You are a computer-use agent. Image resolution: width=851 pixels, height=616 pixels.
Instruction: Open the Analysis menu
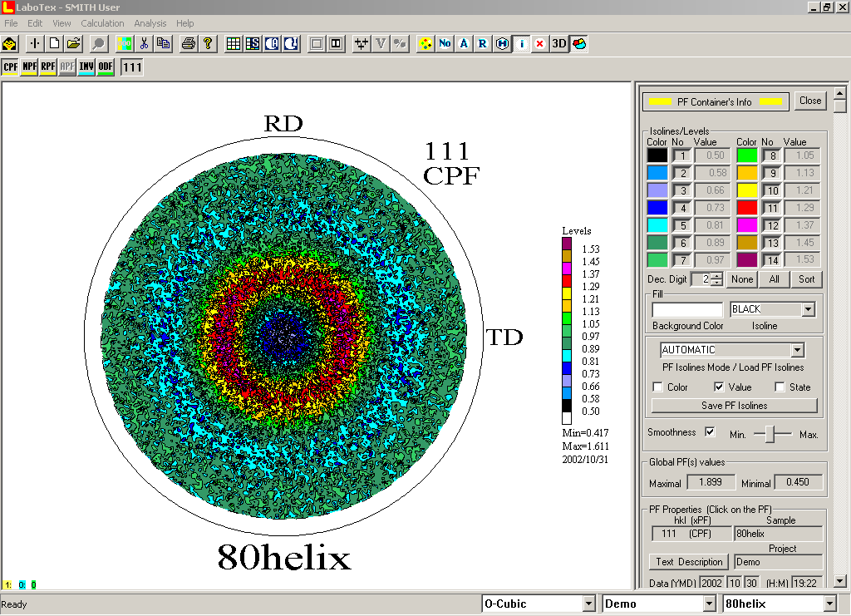150,23
